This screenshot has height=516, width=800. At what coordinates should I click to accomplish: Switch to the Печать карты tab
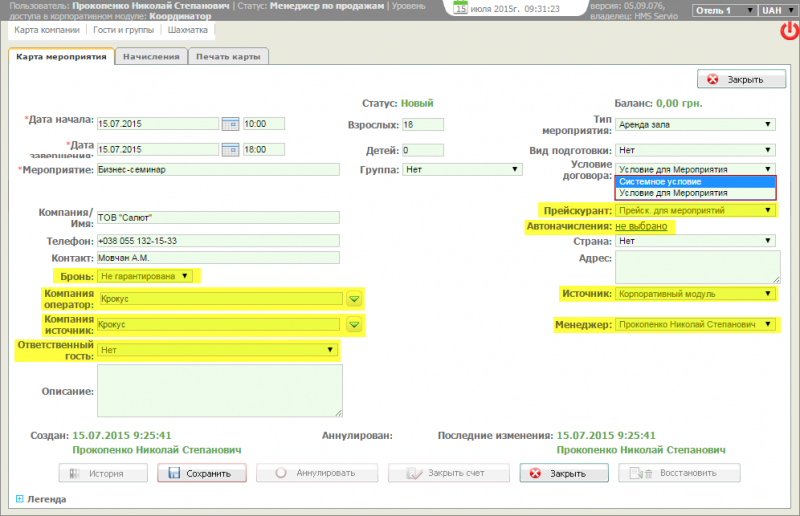click(227, 56)
